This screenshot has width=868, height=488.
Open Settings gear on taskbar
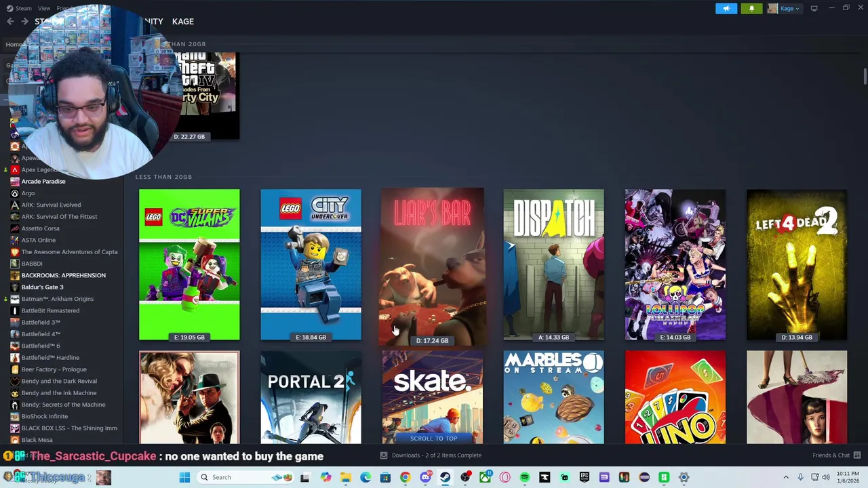(684, 477)
